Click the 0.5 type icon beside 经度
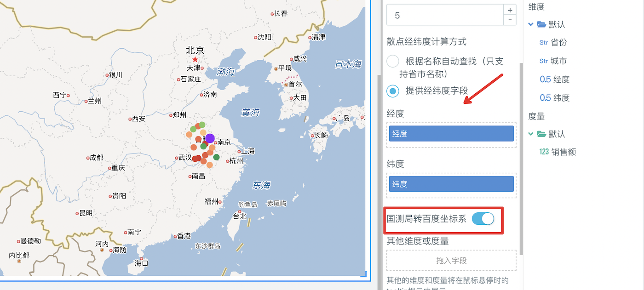The height and width of the screenshot is (290, 644). coord(545,80)
